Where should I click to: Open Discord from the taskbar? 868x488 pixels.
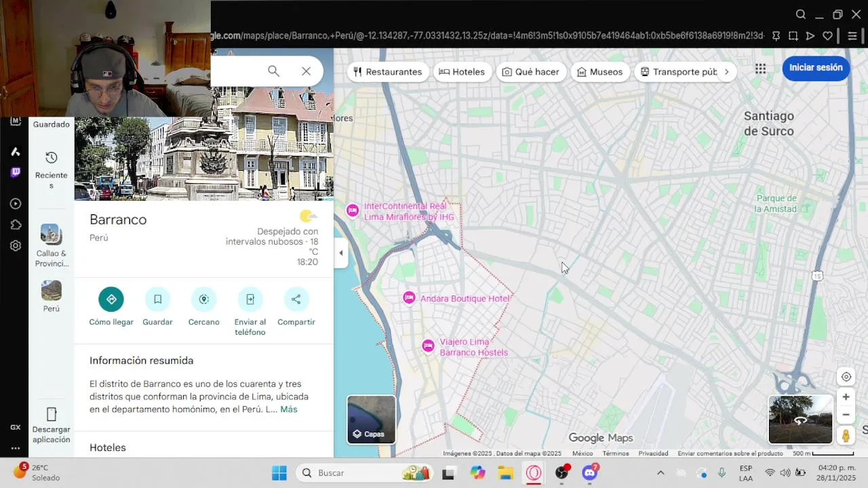click(590, 473)
